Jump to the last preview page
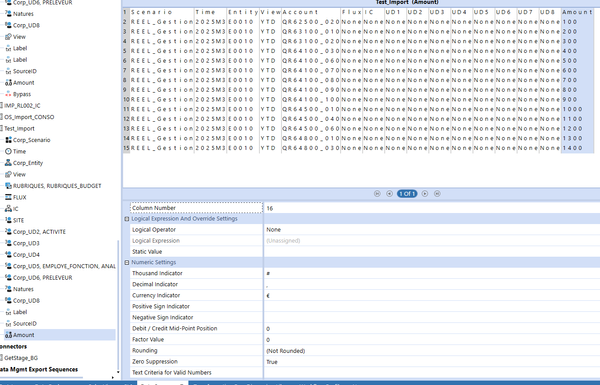The height and width of the screenshot is (385, 600). (437, 194)
